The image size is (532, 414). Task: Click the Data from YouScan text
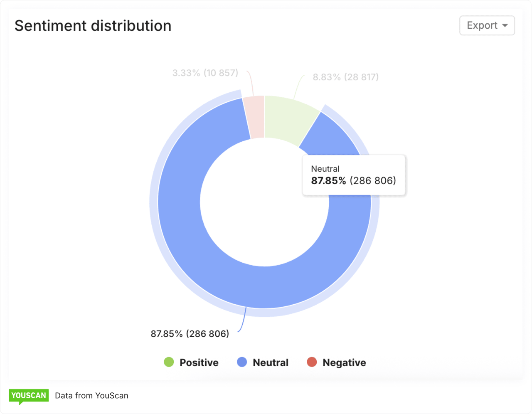coord(91,396)
